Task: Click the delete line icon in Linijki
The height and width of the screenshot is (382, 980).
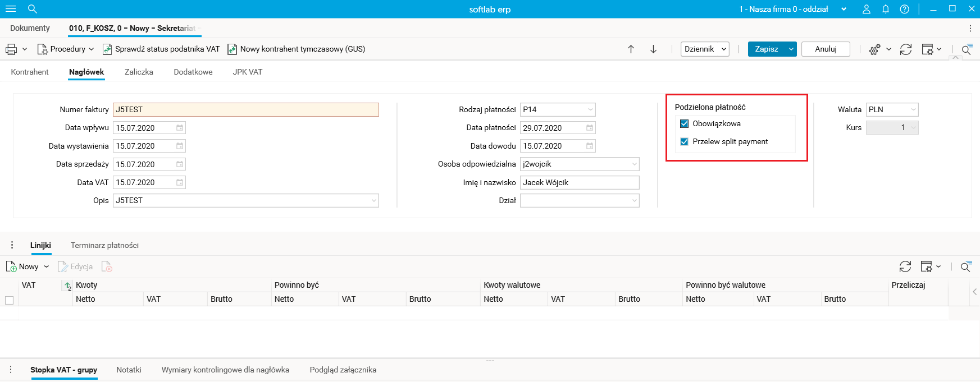Action: pos(107,267)
